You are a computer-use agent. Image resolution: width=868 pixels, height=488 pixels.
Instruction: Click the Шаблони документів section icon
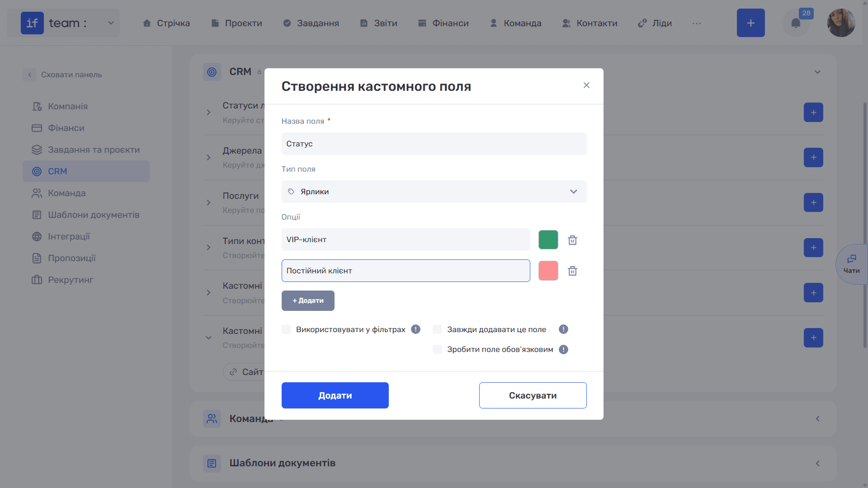(212, 463)
